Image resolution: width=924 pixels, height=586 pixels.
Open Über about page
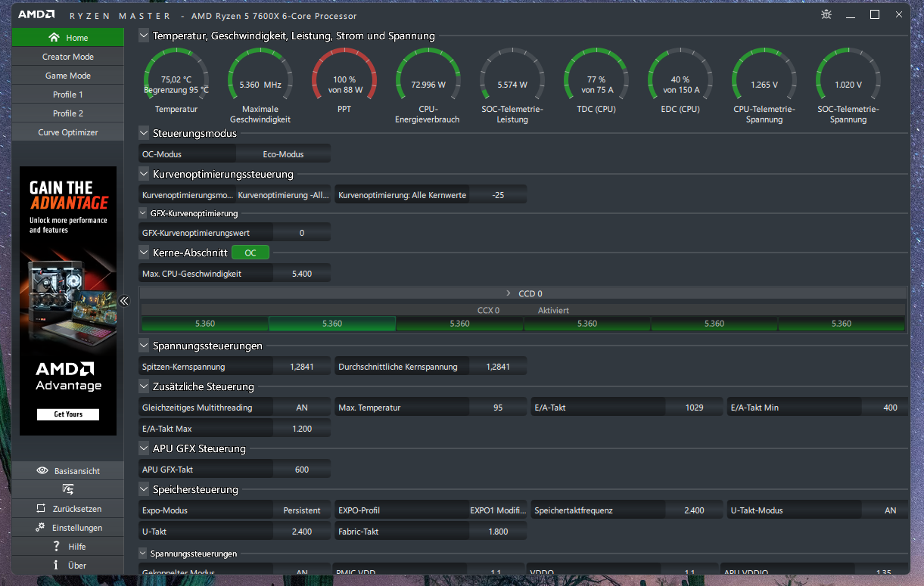[x=68, y=566]
